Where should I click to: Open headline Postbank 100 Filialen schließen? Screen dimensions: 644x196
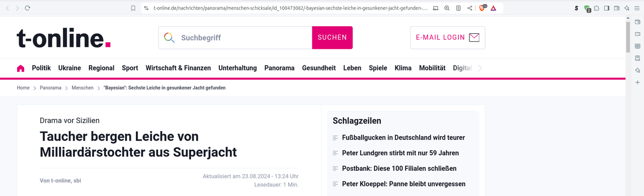click(x=399, y=168)
